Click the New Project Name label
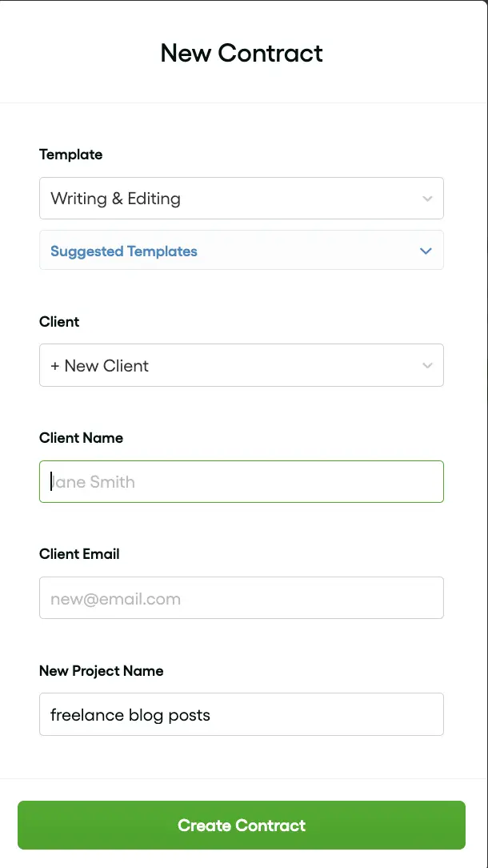Screen dimensions: 488x868 (101, 671)
